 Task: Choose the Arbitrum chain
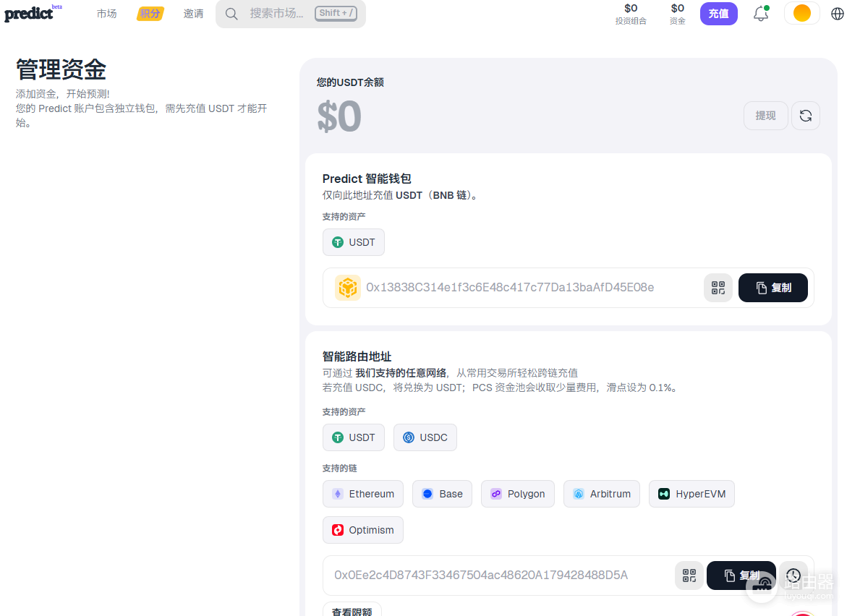pos(602,494)
